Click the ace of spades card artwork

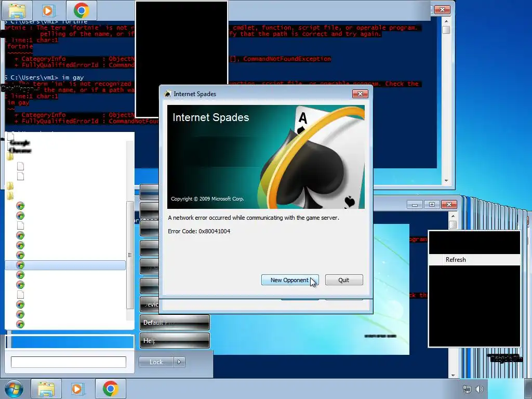point(312,157)
